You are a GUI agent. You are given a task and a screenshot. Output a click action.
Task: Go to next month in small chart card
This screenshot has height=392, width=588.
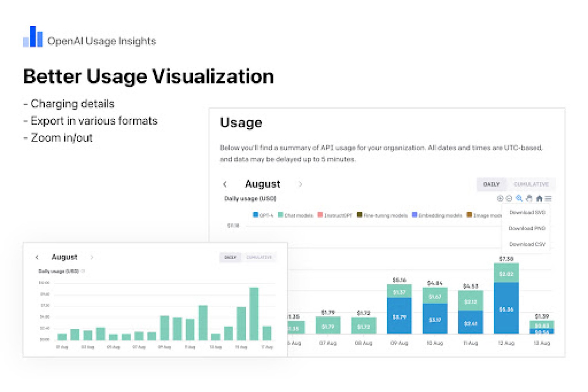(92, 257)
